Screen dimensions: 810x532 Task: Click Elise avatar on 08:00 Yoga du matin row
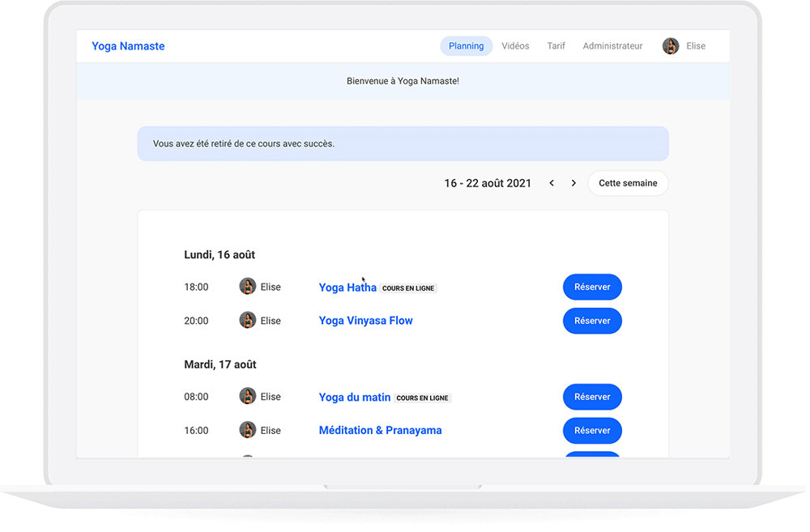pyautogui.click(x=248, y=397)
